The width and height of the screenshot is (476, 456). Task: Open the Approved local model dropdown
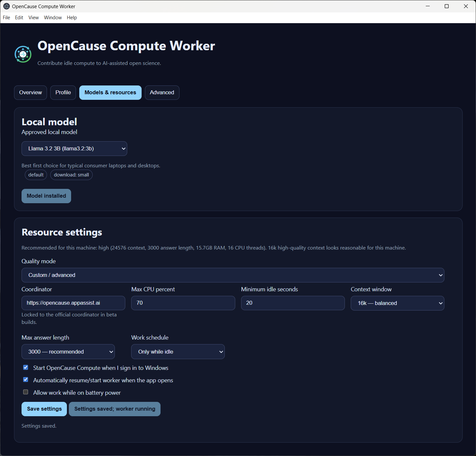(74, 149)
